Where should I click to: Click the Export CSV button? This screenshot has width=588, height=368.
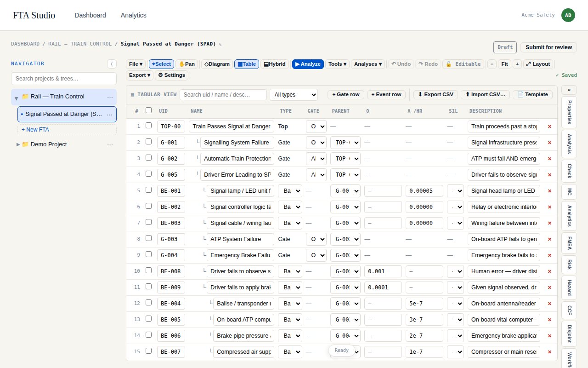435,95
